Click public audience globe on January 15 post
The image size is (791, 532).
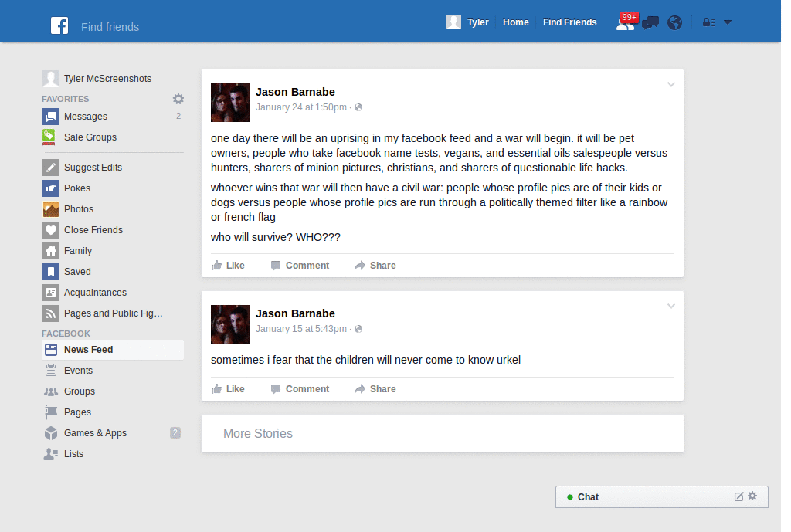coord(358,329)
